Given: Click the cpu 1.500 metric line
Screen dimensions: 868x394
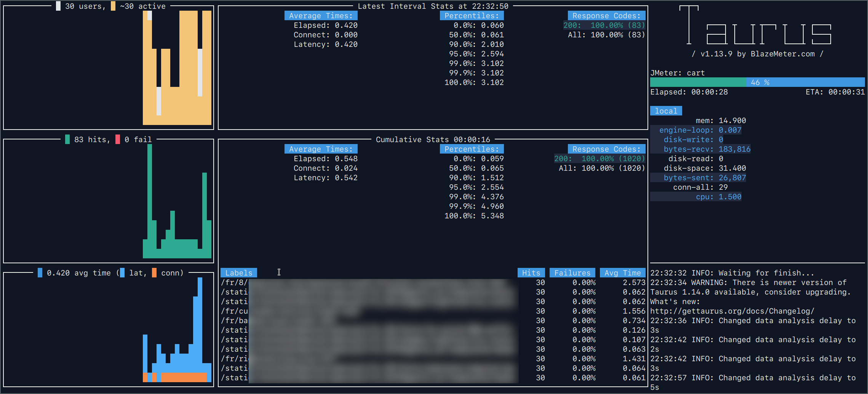Looking at the screenshot, I should coord(719,197).
